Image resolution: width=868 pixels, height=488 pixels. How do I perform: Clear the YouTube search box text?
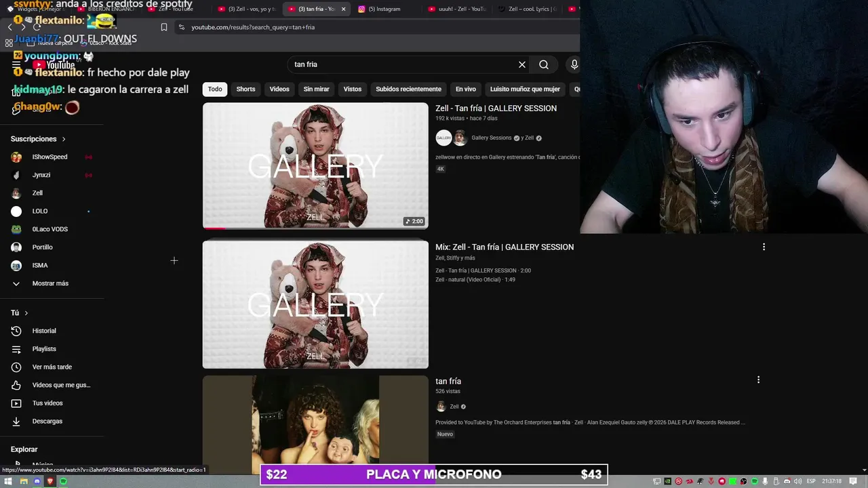click(522, 64)
